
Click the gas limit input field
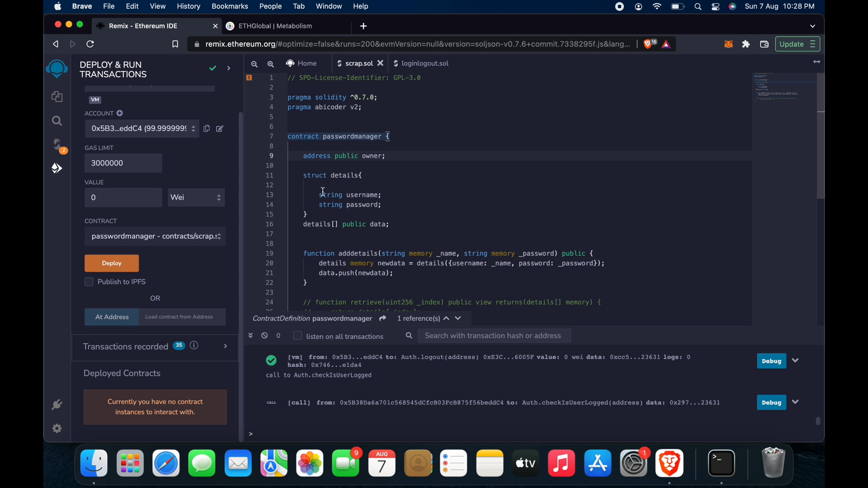point(123,163)
